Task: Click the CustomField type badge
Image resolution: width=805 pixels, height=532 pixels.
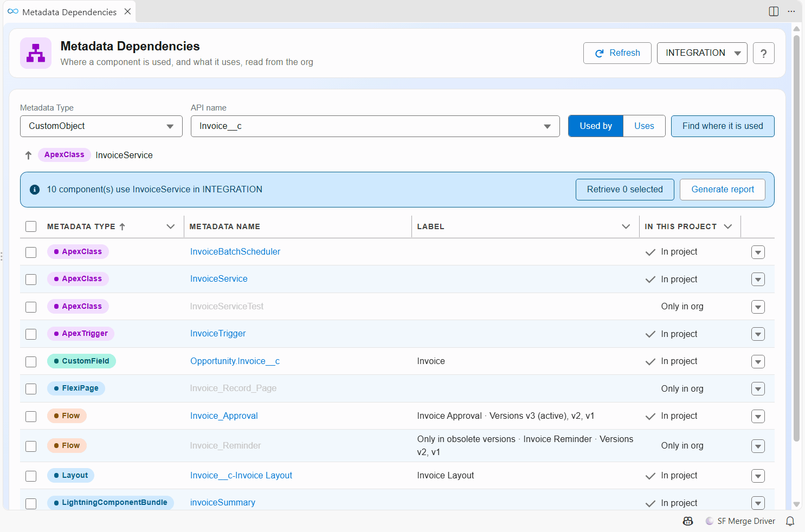Action: tap(81, 361)
